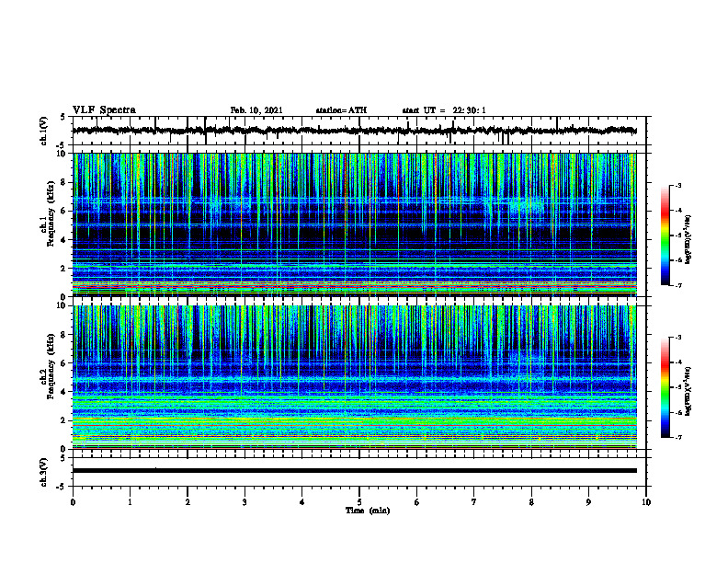Viewport: 728px width, 563px height.
Task: Click time axis tick label '5'
Action: tap(359, 502)
